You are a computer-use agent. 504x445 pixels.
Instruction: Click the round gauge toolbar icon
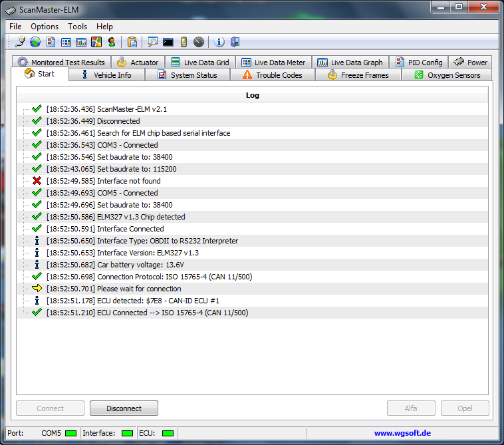(x=199, y=42)
